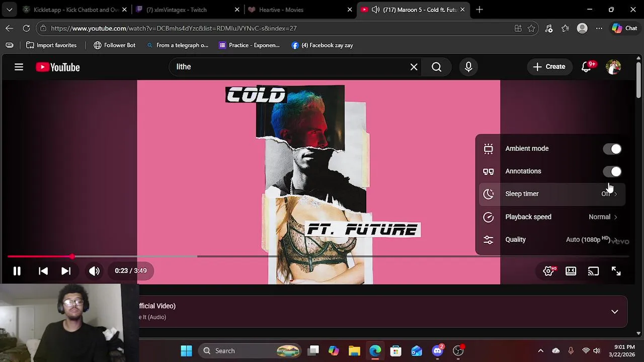Open Outlook from the taskbar
The image size is (644, 362).
[416, 351]
